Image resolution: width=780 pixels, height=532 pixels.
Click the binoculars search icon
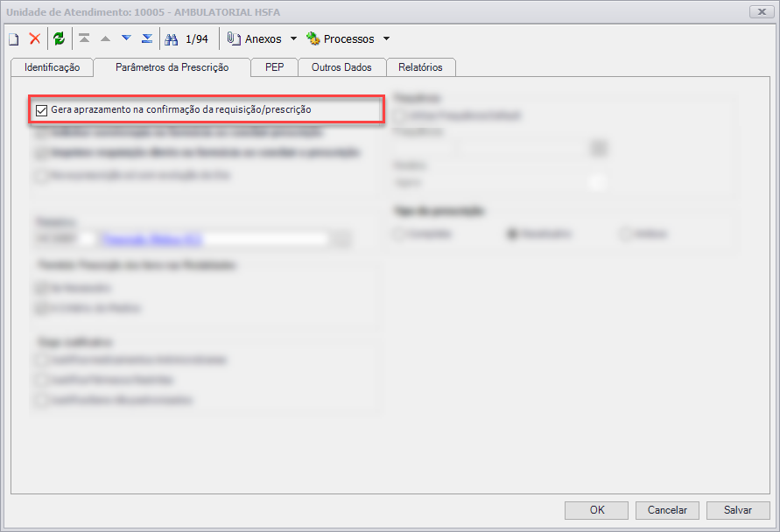tap(171, 39)
